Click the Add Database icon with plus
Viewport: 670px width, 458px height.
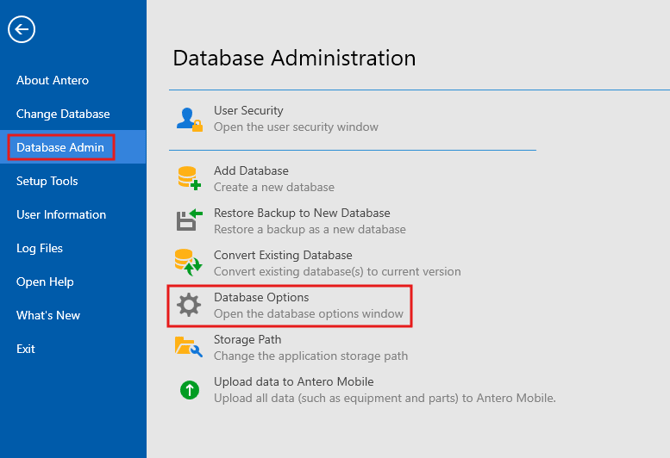point(189,179)
